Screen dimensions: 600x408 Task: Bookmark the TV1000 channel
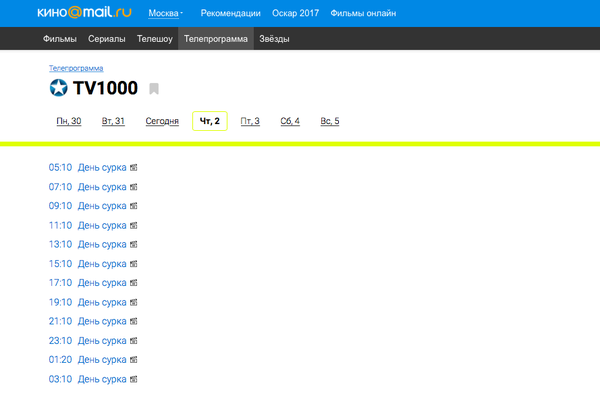point(154,88)
